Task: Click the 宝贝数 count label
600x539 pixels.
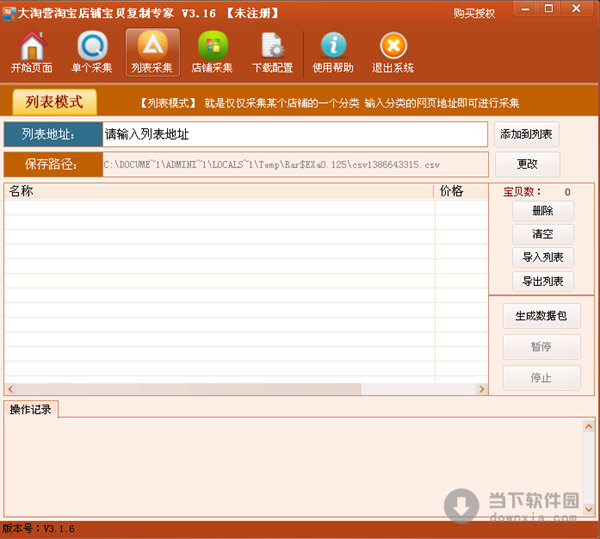Action: (x=522, y=192)
